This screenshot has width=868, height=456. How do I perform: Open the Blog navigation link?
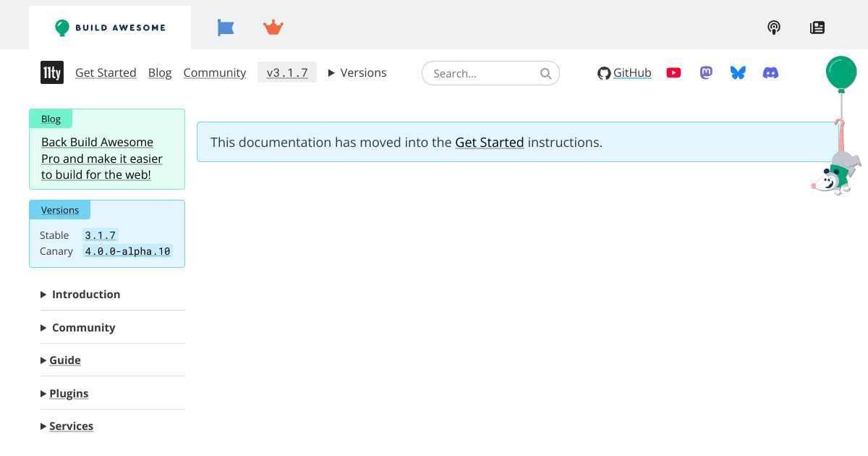point(160,72)
